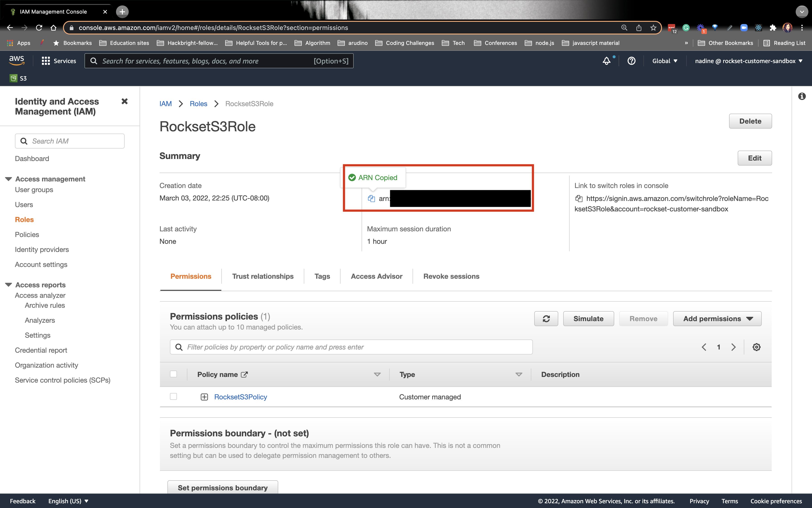Open the Reading List panel
812x508 pixels.
(x=785, y=43)
